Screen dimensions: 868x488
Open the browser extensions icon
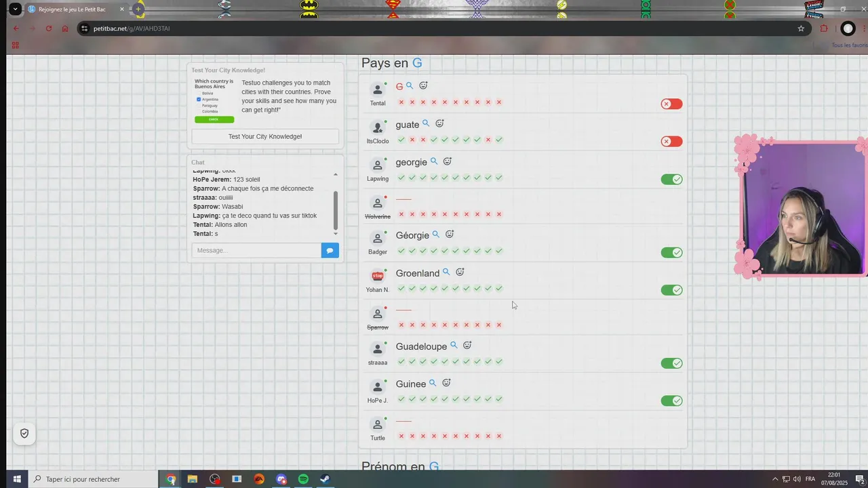coord(824,28)
